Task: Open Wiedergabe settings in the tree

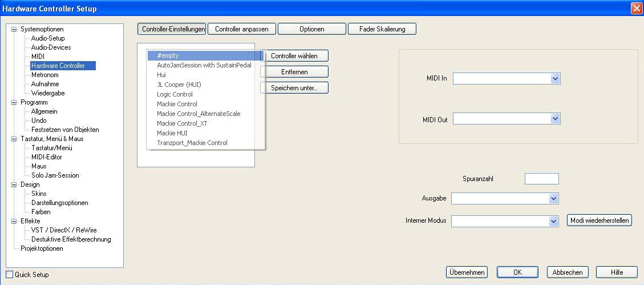Action: (48, 93)
